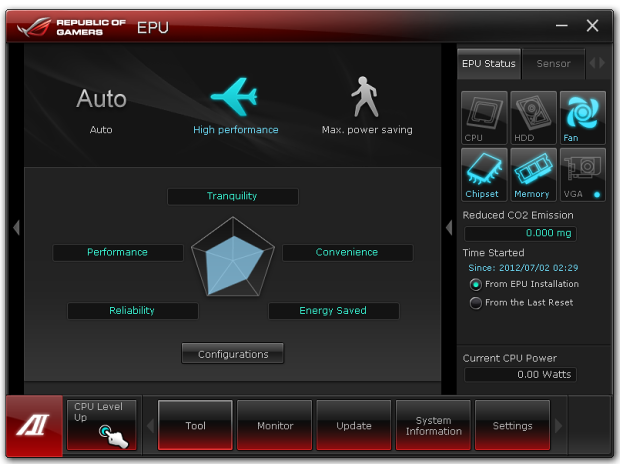620x464 pixels.
Task: Collapse the left panel arrow
Action: tap(16, 227)
